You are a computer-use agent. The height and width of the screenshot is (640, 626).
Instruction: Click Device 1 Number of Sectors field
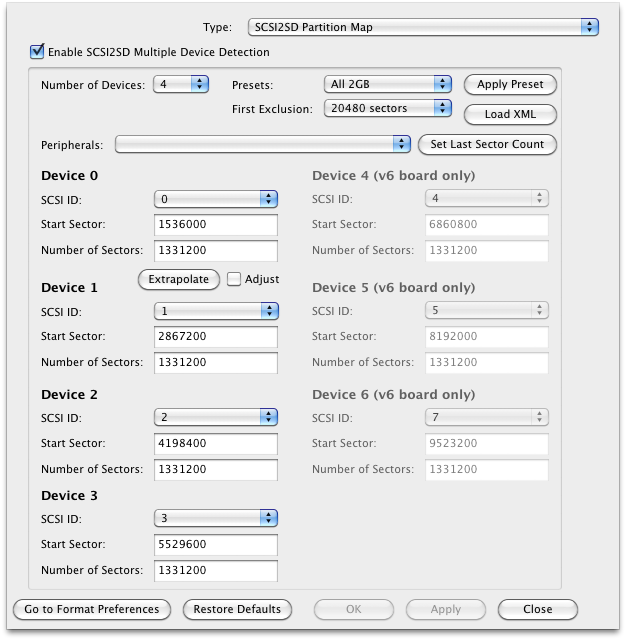coord(216,362)
